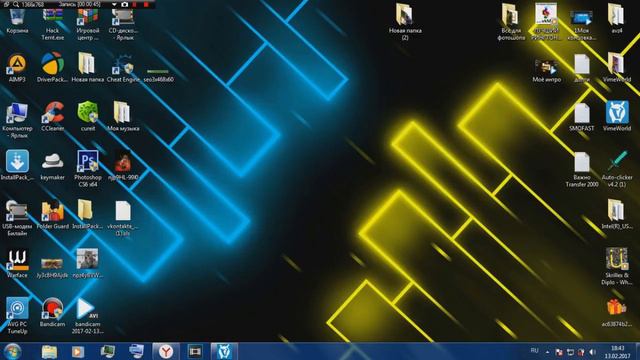Open the SMOFAST document file
The width and height of the screenshot is (640, 360).
pyautogui.click(x=582, y=116)
